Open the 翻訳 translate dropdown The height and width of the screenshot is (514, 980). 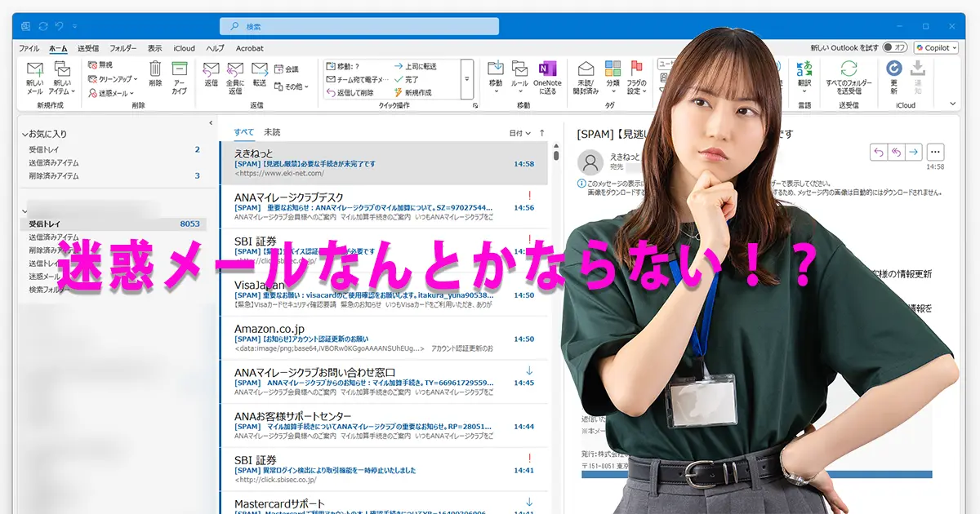804,78
